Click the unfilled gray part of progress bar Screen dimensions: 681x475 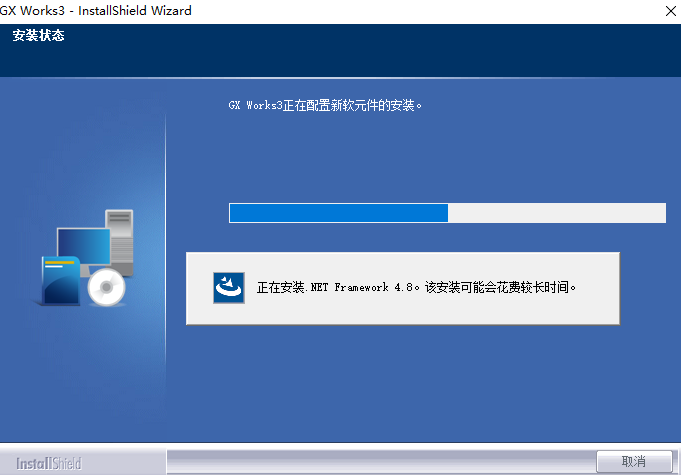[x=556, y=213]
